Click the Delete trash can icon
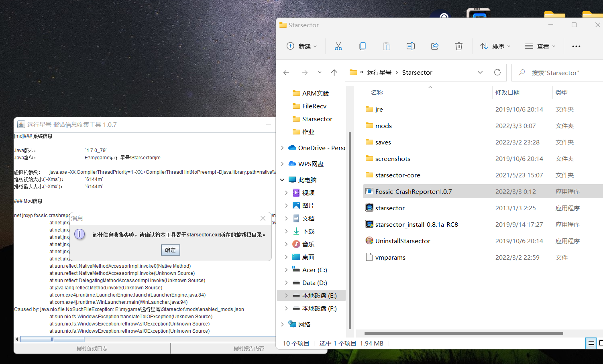 coord(458,46)
